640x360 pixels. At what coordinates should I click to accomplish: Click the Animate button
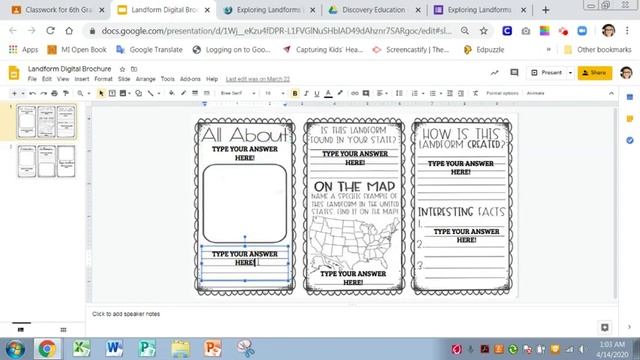(x=536, y=93)
